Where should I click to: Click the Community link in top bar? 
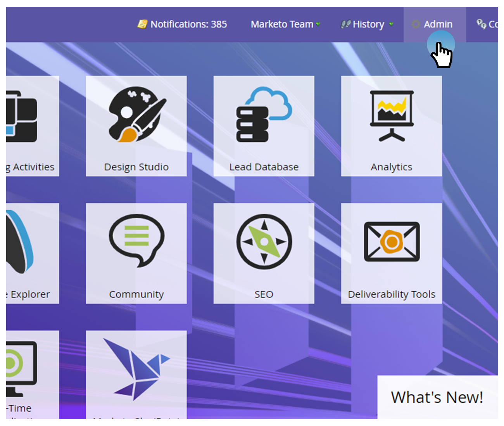point(488,24)
